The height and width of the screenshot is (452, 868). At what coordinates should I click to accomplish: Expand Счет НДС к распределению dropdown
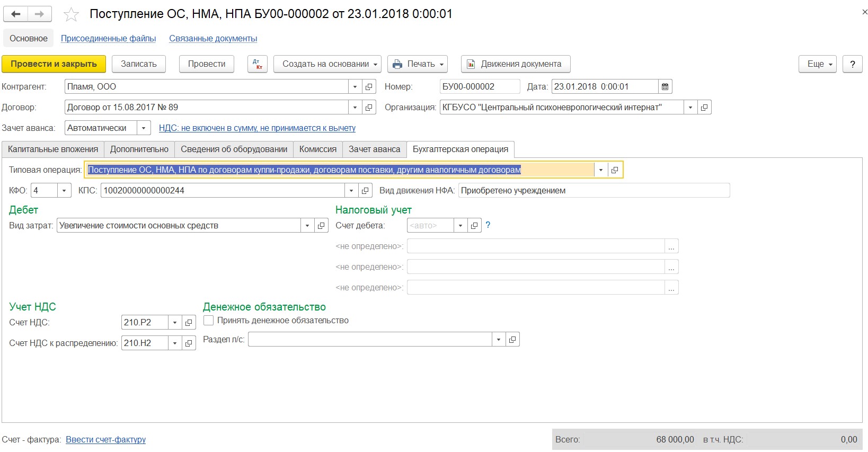click(x=174, y=343)
